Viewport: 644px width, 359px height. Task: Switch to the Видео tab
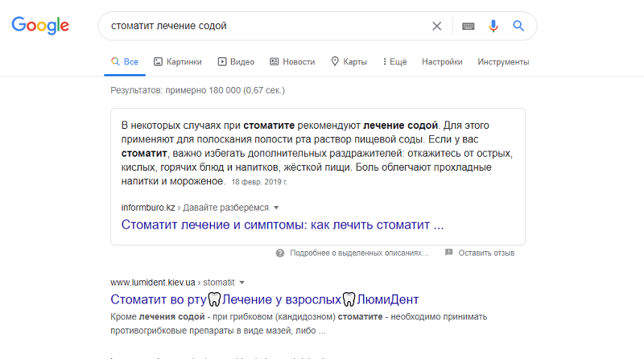coord(235,62)
